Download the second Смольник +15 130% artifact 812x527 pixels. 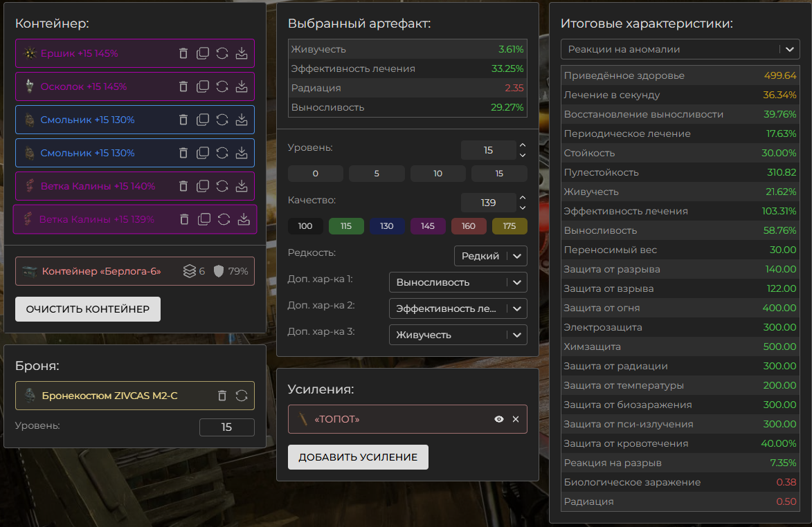[x=242, y=153]
